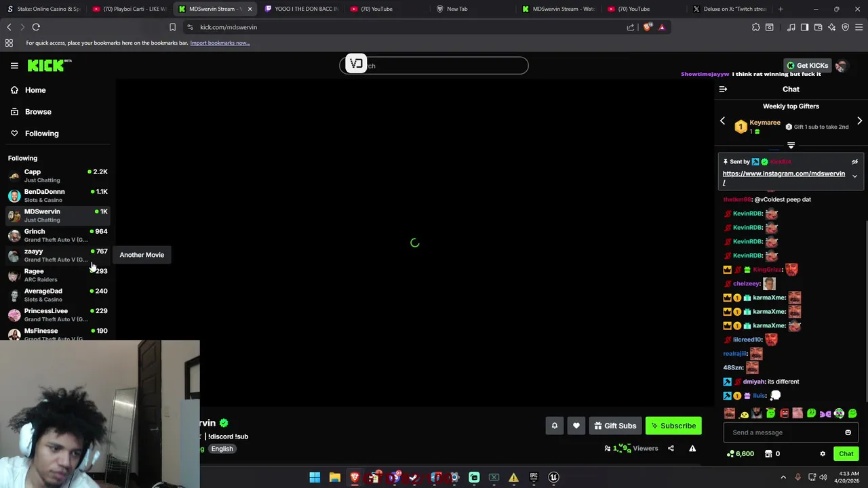
Task: Share this page via address bar icon
Action: tap(631, 27)
